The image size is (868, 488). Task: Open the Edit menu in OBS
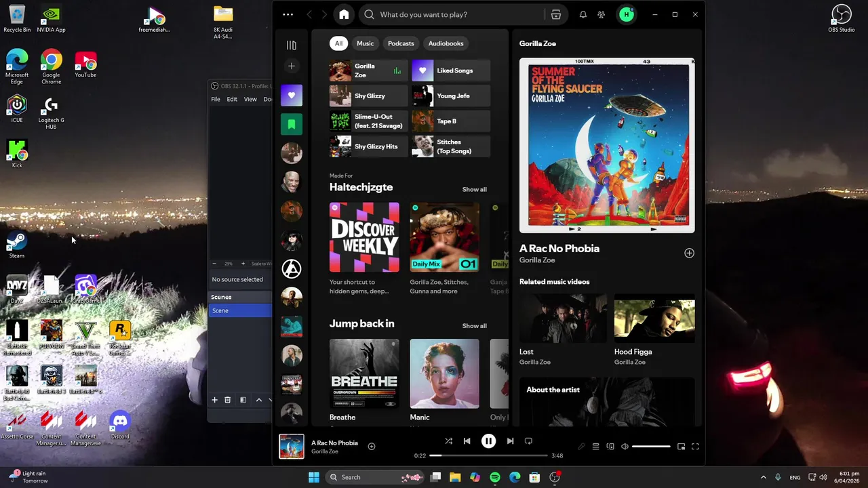[x=232, y=100]
